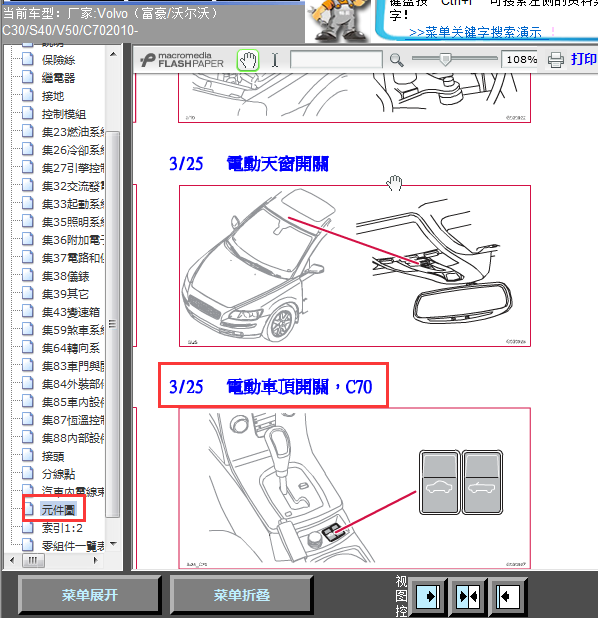Open the 集35照明系 tree item
Screen dimensions: 598x618
point(73,222)
